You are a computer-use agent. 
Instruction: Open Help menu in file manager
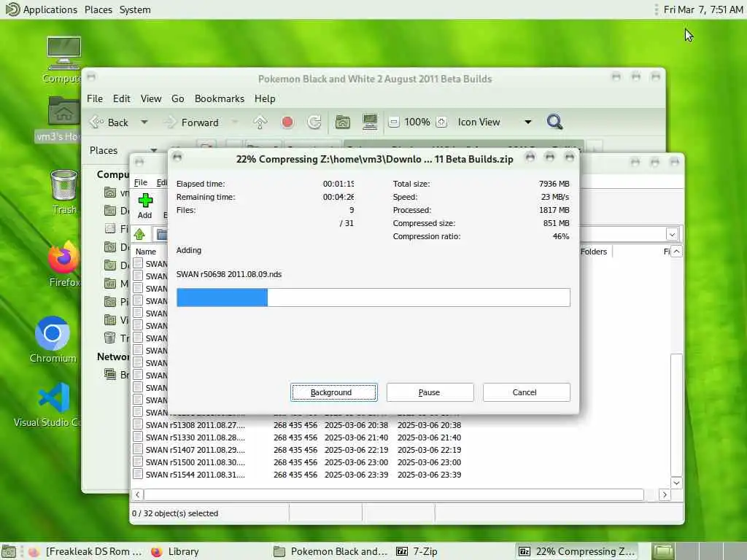(265, 98)
